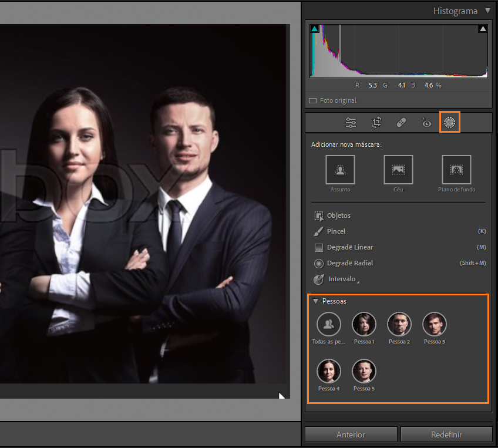Create a Céu sky mask

(x=398, y=170)
